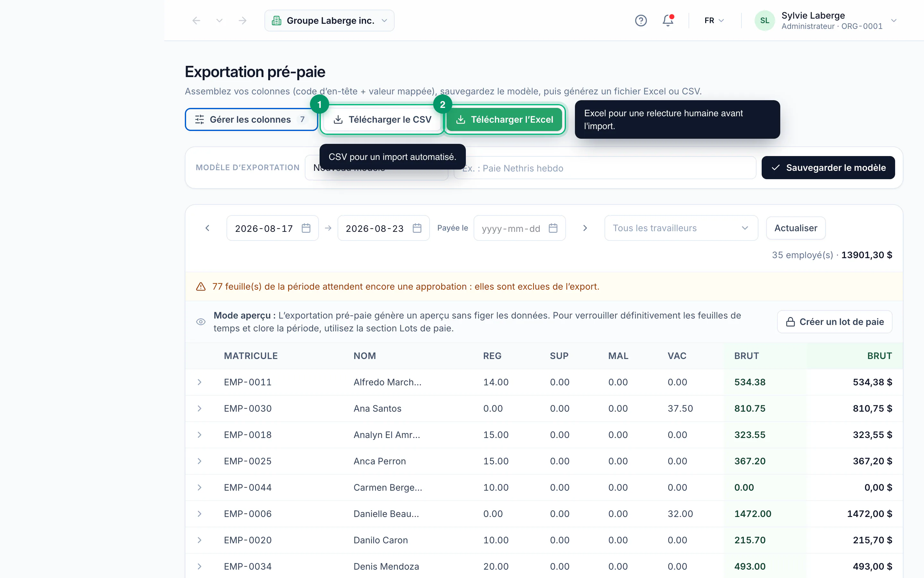The height and width of the screenshot is (578, 924).
Task: Click the amount 1472,00 $
Action: point(869,514)
